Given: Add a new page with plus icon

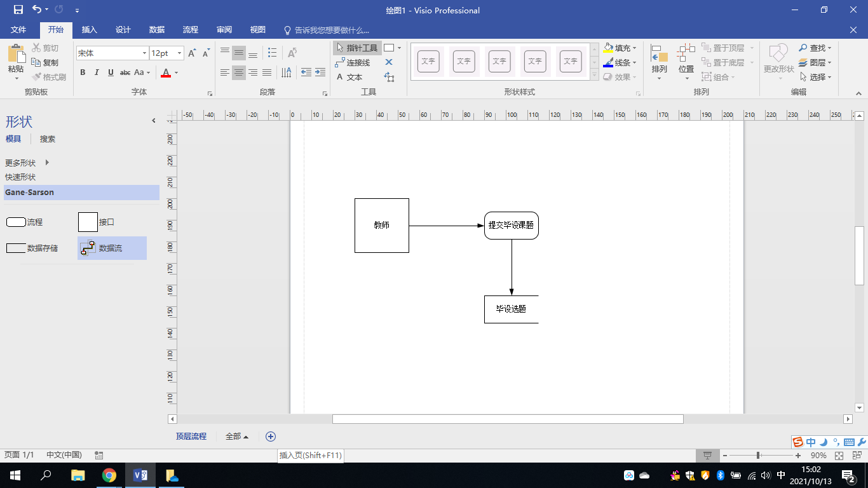Looking at the screenshot, I should 271,437.
